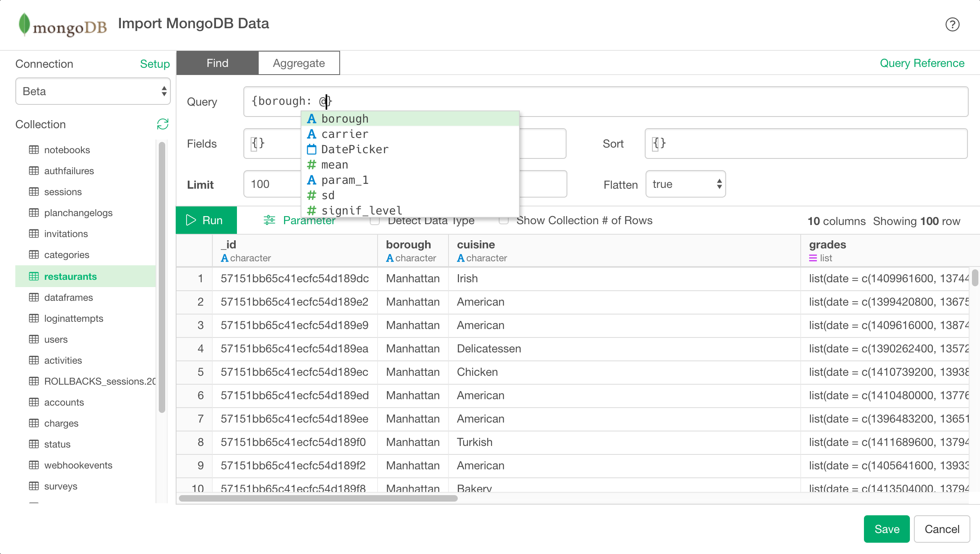Click the character type icon beside carrier
This screenshot has height=554, width=980.
[x=311, y=134]
